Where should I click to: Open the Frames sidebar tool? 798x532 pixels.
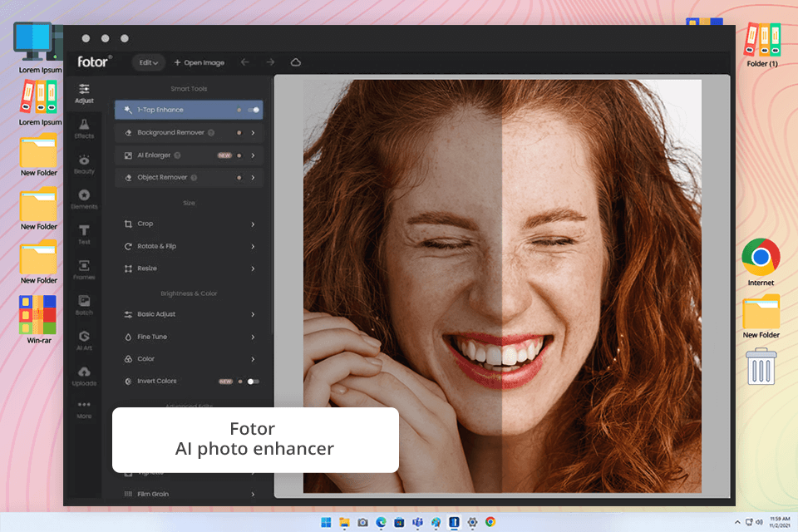click(x=84, y=270)
